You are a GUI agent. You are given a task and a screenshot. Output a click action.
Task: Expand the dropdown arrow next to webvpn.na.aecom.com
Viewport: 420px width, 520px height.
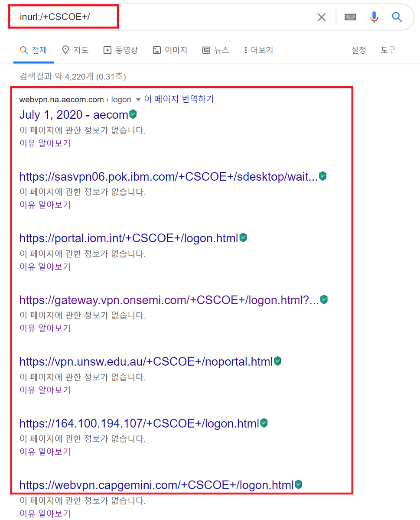(x=138, y=100)
